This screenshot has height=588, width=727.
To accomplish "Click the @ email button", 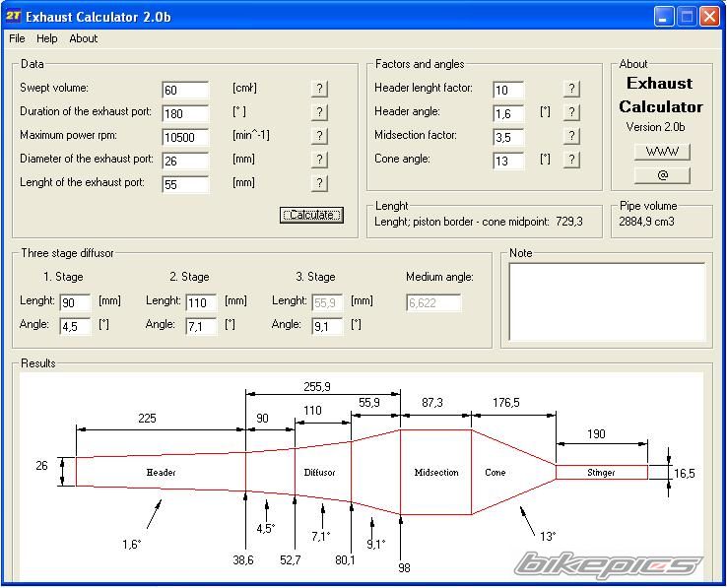I will 662,174.
